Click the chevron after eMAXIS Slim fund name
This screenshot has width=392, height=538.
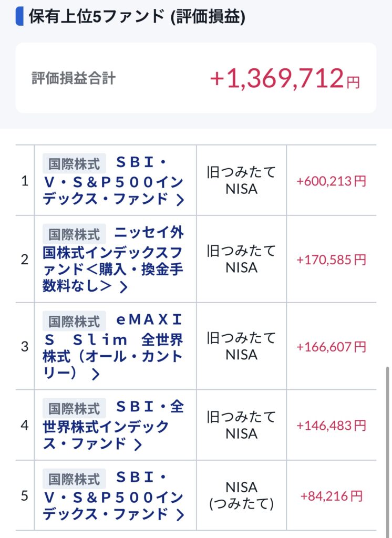(95, 374)
